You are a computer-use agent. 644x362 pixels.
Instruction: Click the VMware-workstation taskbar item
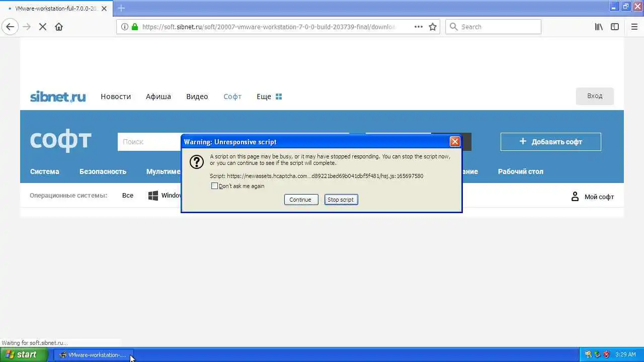(x=93, y=355)
